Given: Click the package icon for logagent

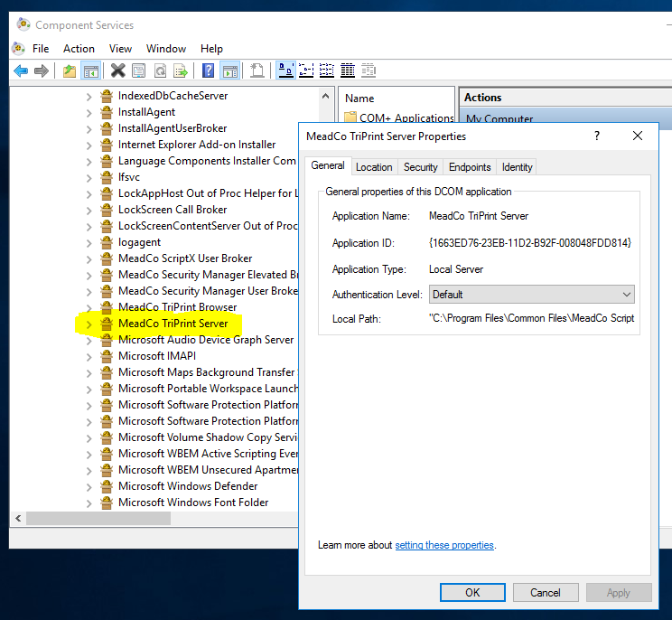Looking at the screenshot, I should 107,242.
